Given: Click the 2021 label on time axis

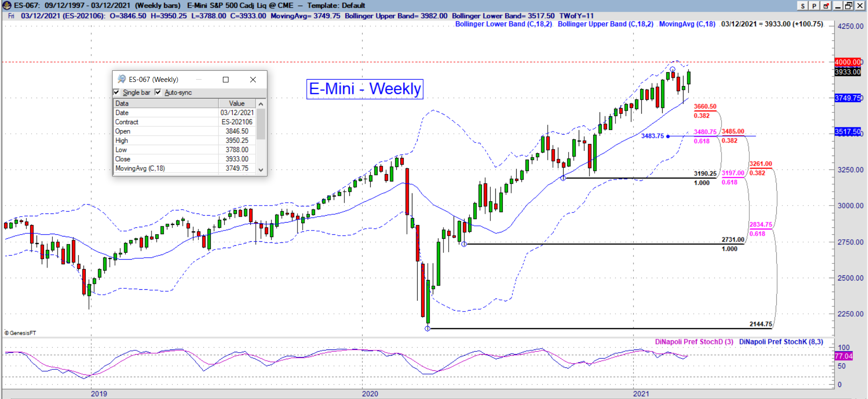Looking at the screenshot, I should pos(641,394).
